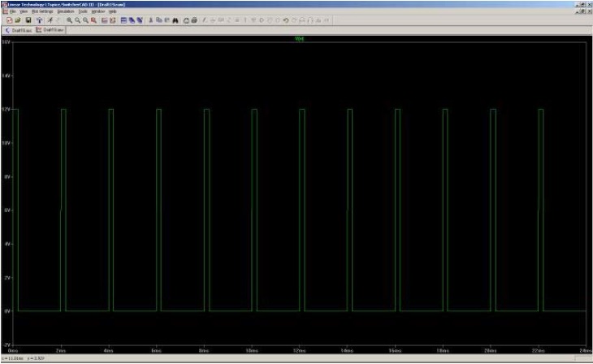Click the Cut scissors icon

[151, 20]
